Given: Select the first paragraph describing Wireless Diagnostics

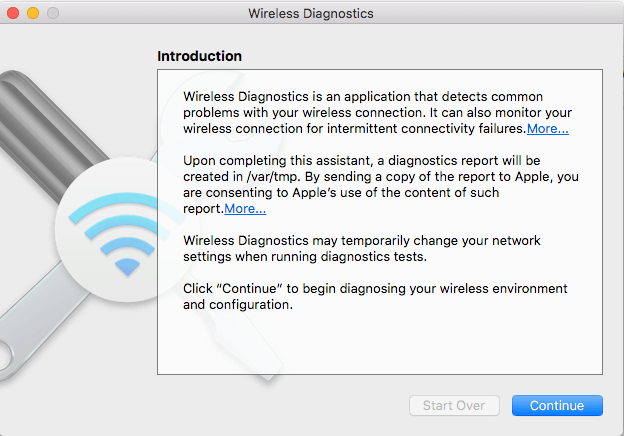Looking at the screenshot, I should point(377,113).
